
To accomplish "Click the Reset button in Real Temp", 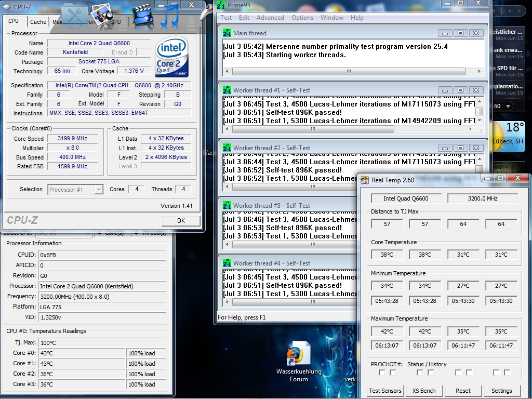I will coord(463,391).
